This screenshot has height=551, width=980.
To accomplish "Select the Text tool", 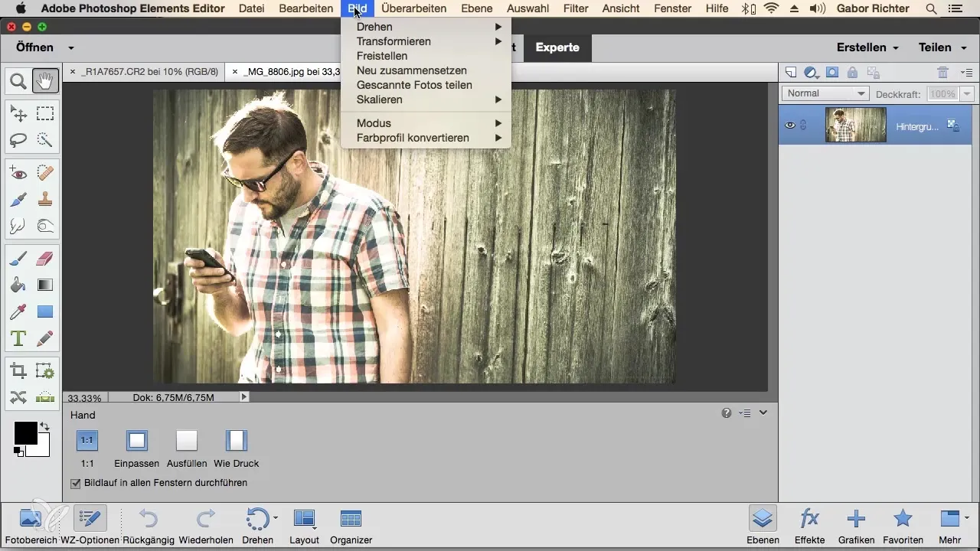I will (x=18, y=337).
